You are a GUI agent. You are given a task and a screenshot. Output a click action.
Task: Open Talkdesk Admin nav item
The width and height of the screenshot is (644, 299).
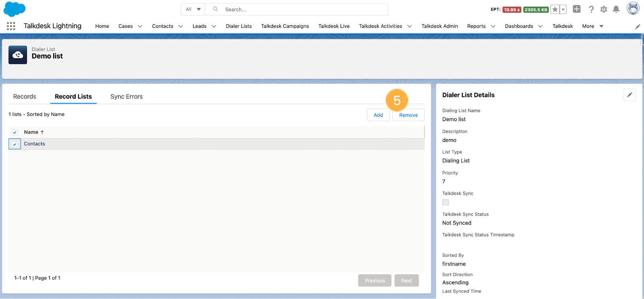440,26
